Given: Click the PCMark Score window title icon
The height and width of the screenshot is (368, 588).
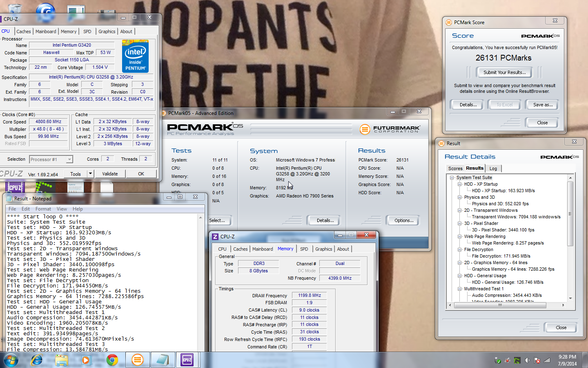Looking at the screenshot, I should click(449, 22).
